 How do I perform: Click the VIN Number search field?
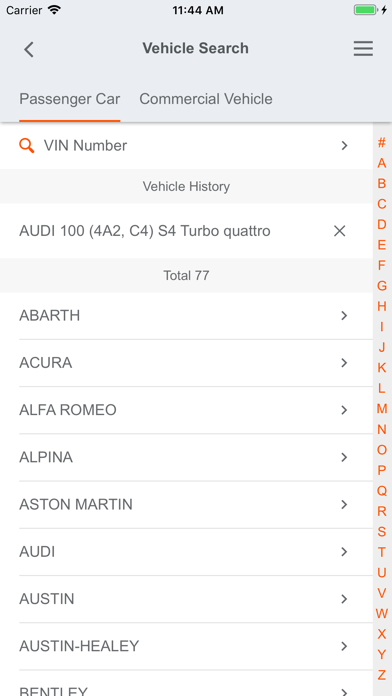click(186, 146)
